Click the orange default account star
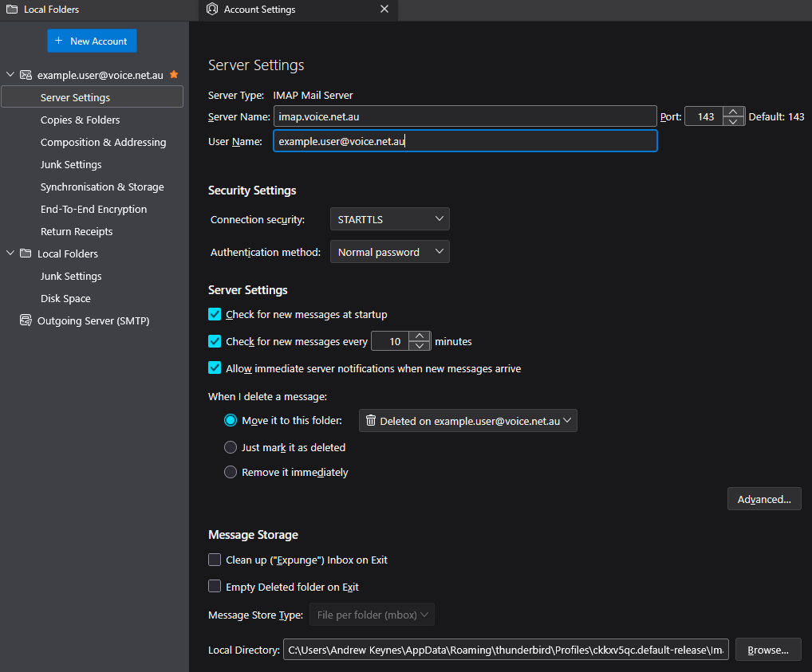The height and width of the screenshot is (672, 812). click(x=174, y=75)
